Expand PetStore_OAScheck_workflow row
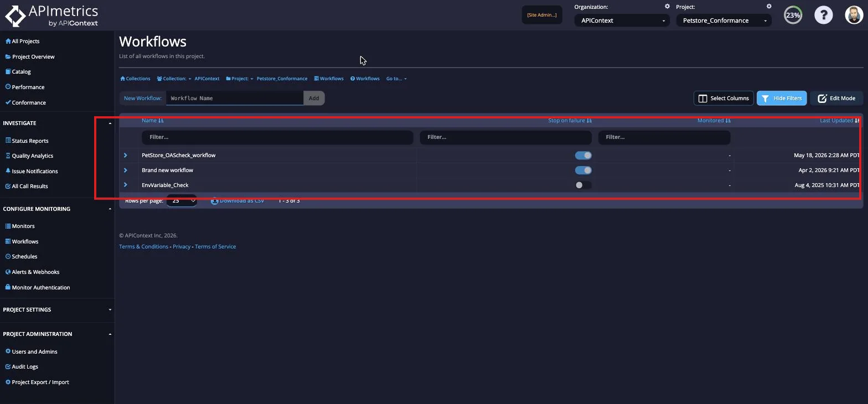Viewport: 868px width, 404px height. (126, 155)
